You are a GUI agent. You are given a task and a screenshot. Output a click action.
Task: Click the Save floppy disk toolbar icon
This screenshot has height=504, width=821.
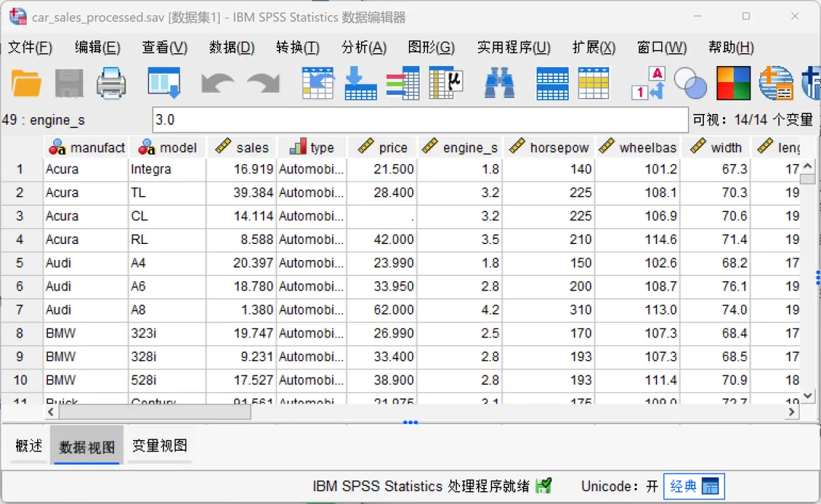(69, 84)
